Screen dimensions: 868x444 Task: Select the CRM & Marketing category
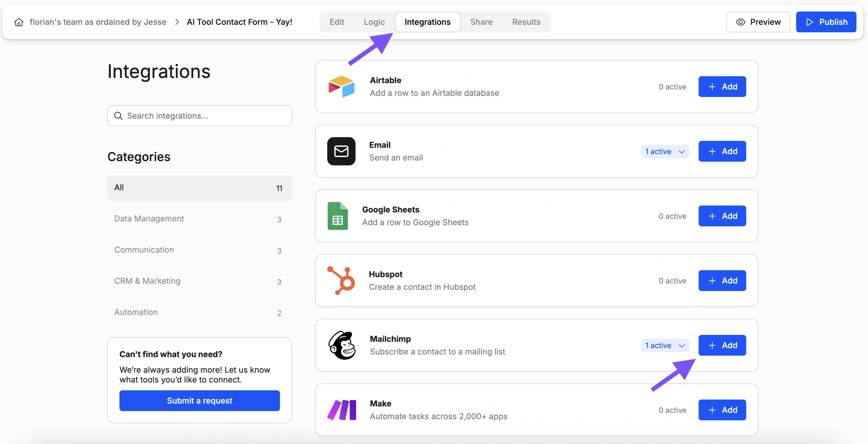pos(147,281)
